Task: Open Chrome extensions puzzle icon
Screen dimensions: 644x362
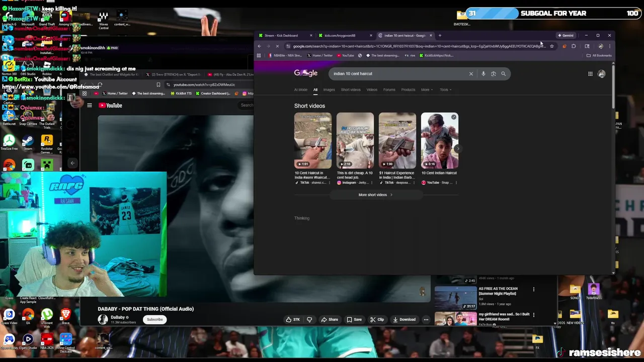Action: coord(574,46)
